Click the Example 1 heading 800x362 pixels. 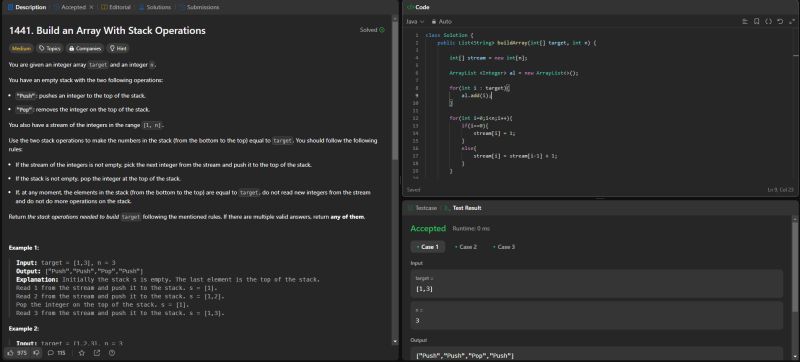[x=23, y=248]
